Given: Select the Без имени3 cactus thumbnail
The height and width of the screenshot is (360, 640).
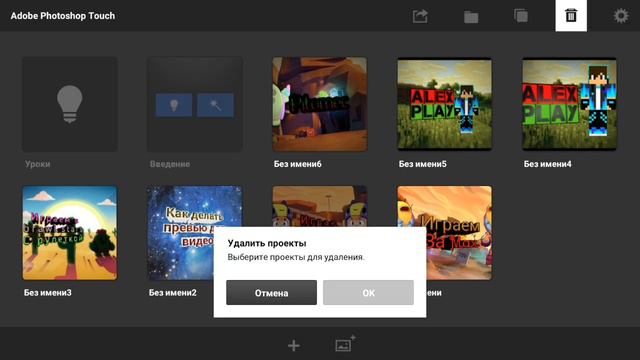Looking at the screenshot, I should pyautogui.click(x=70, y=233).
